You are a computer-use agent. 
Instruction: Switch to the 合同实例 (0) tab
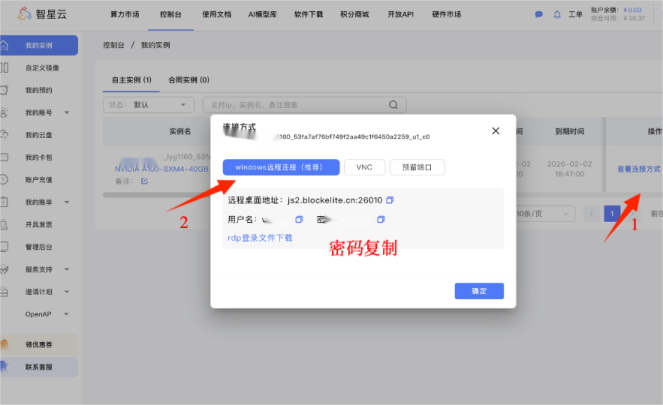pyautogui.click(x=189, y=80)
